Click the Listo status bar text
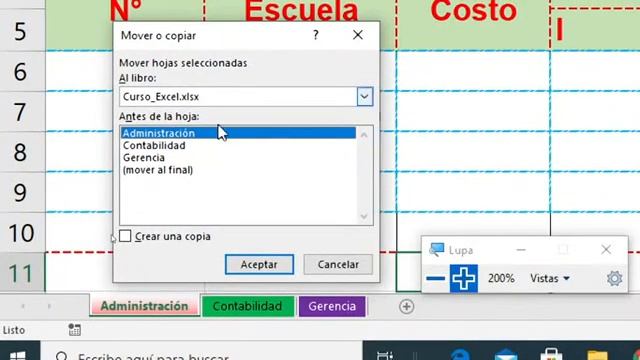Image resolution: width=640 pixels, height=360 pixels. [13, 330]
